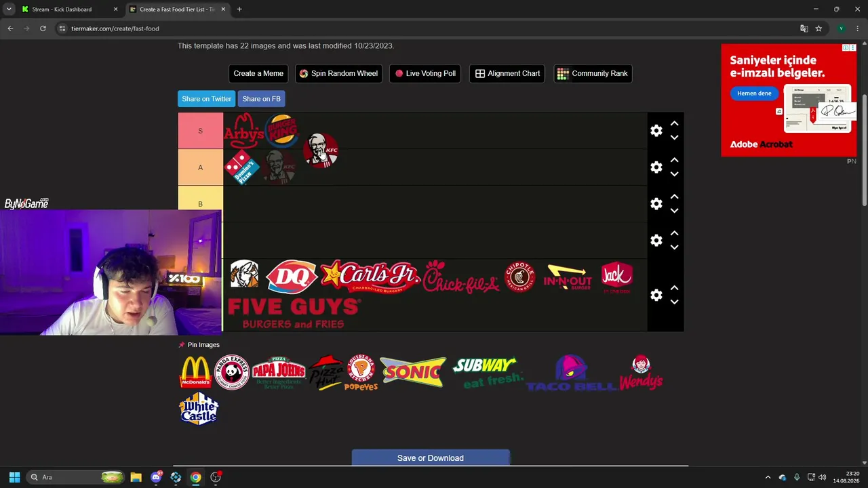
Task: Open settings gear for the S tier row
Action: coord(656,131)
